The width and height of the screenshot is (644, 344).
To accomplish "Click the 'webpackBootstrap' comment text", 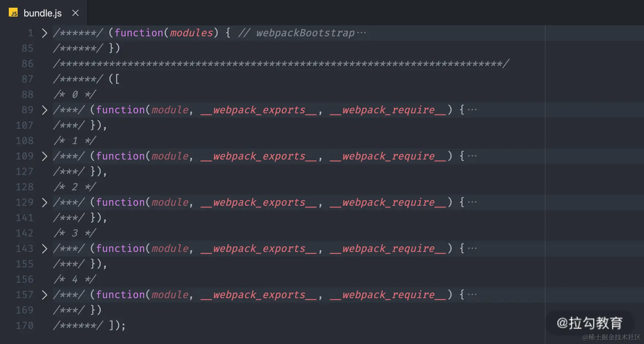I will 305,33.
